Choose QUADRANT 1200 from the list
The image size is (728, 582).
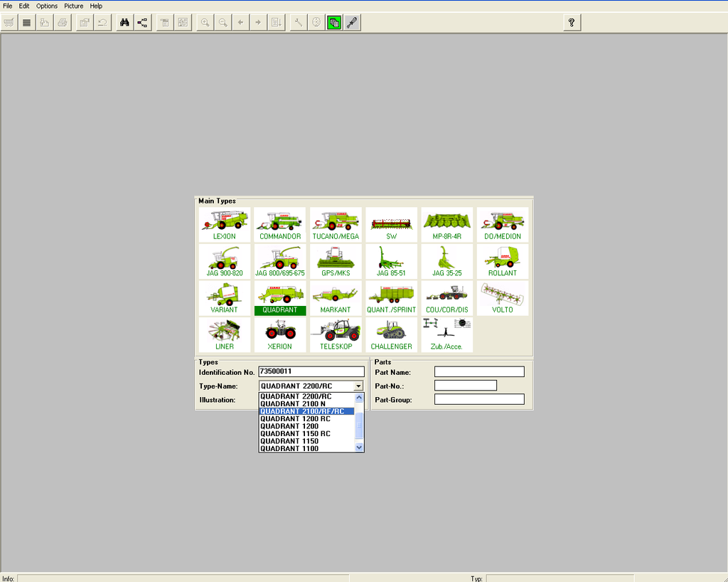tap(306, 426)
